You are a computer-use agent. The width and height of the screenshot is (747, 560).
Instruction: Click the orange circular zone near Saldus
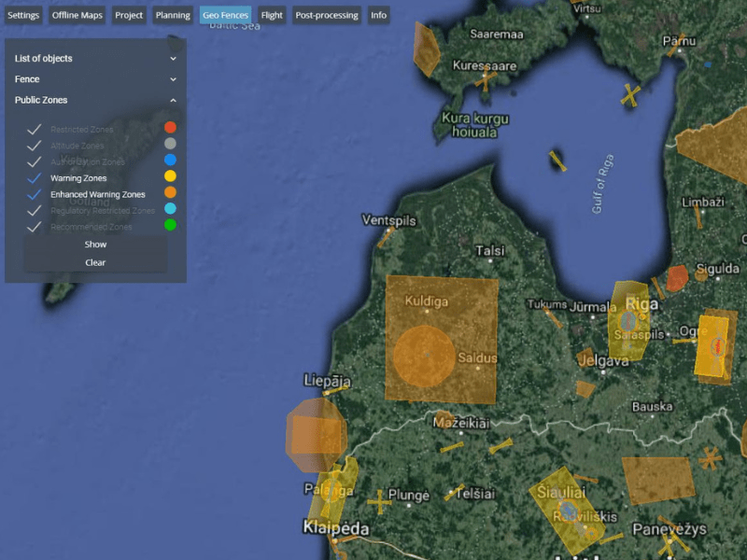coord(424,357)
